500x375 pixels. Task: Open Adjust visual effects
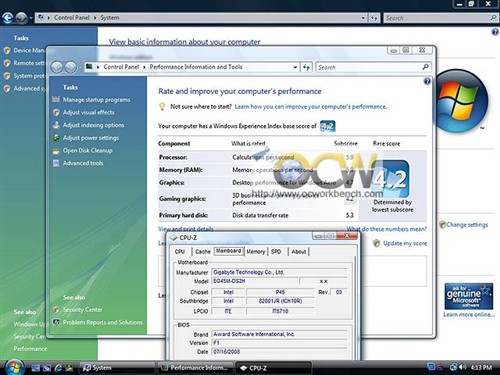[x=89, y=112]
